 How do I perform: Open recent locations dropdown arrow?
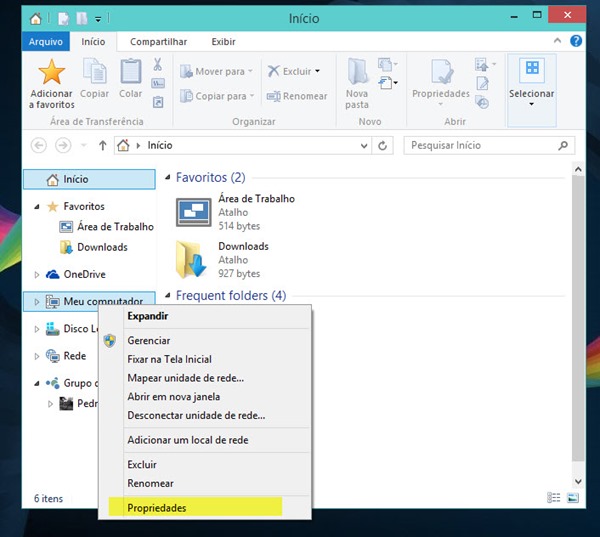84,146
